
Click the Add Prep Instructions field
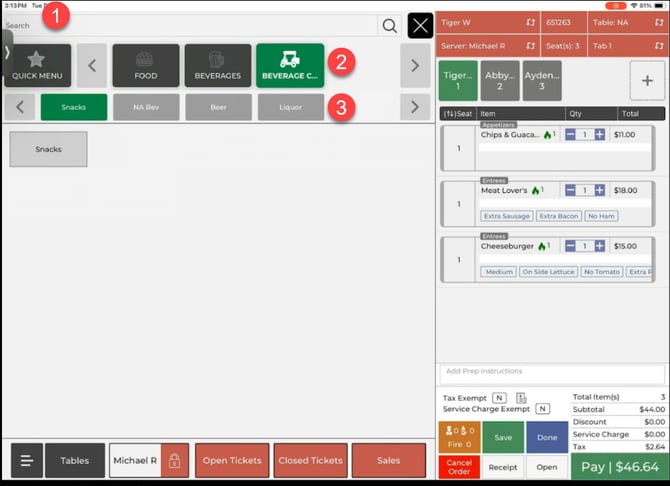click(552, 371)
